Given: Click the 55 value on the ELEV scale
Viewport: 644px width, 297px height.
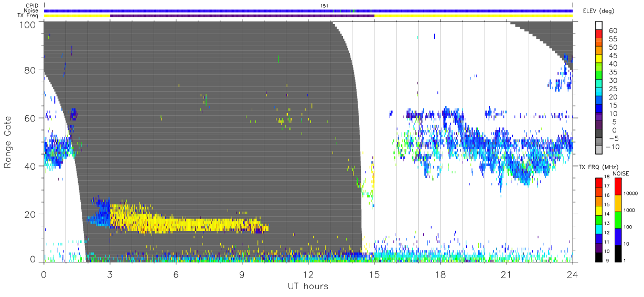Looking at the screenshot, I should [612, 39].
